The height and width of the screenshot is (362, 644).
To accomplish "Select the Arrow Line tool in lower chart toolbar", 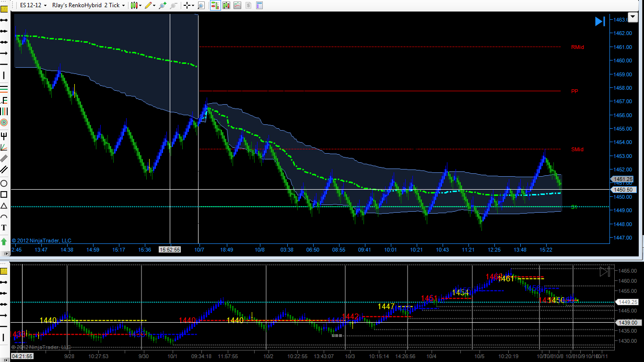I will tap(4, 315).
